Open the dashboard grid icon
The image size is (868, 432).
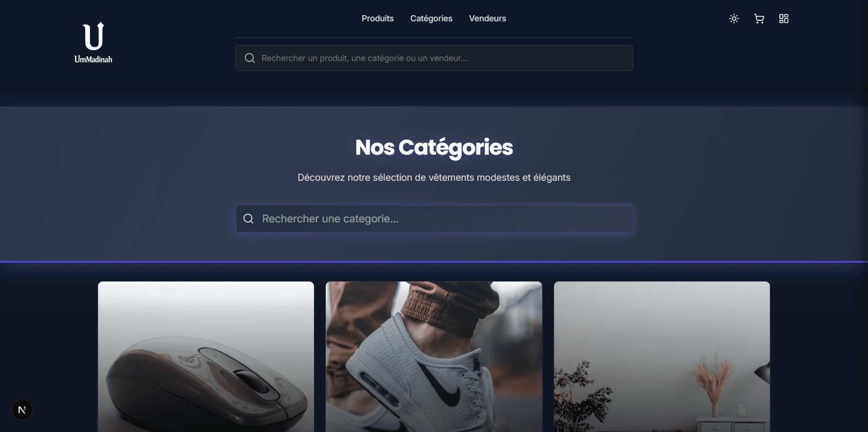click(x=784, y=18)
